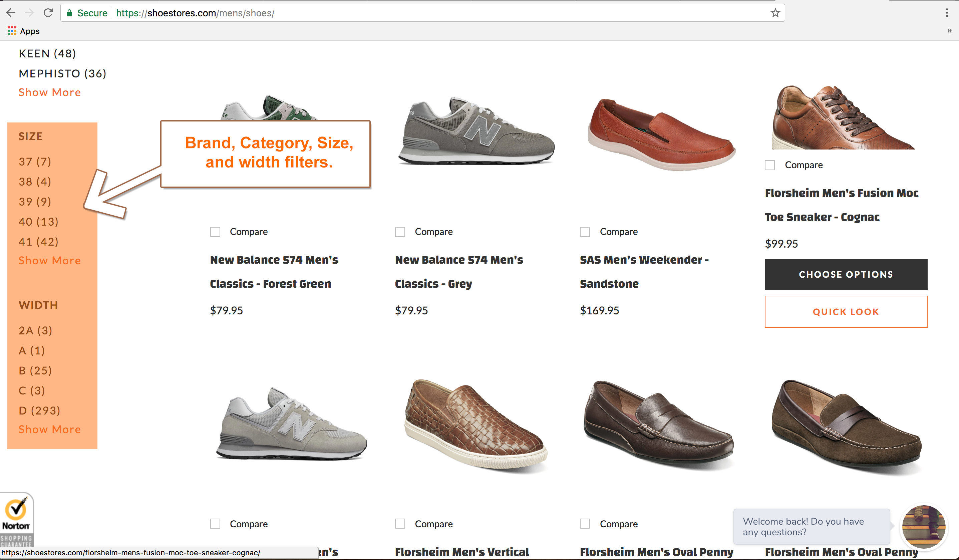The image size is (959, 560).
Task: Check Compare for dark brown Oval Penny
Action: point(585,524)
